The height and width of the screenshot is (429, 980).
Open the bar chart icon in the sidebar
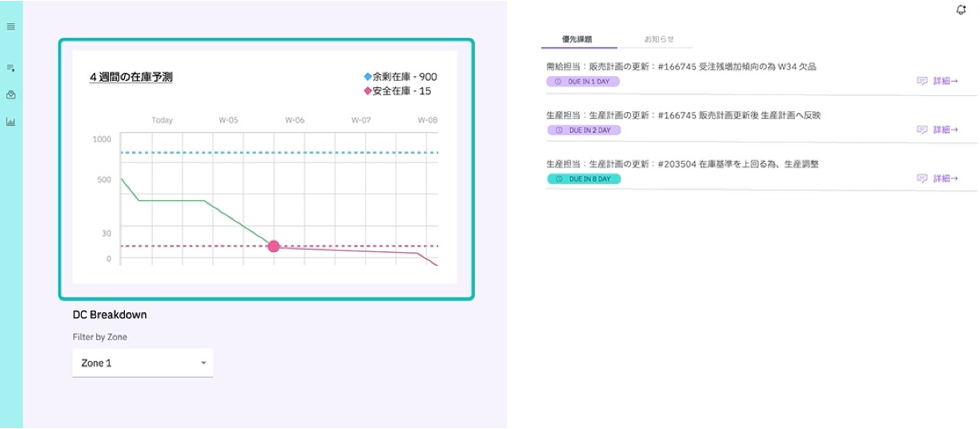coord(10,122)
